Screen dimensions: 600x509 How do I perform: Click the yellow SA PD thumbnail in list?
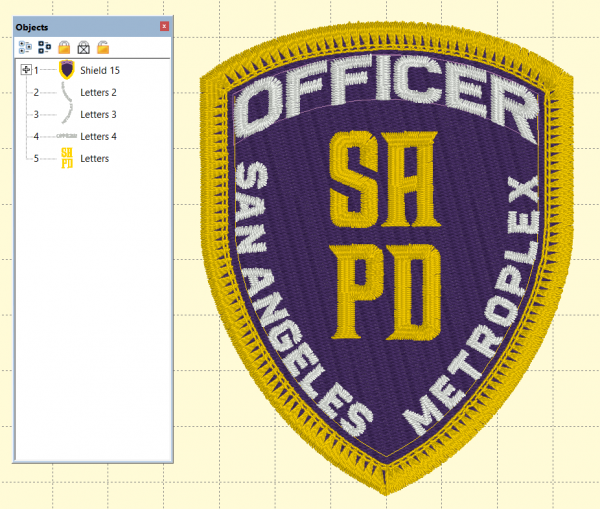[x=67, y=158]
